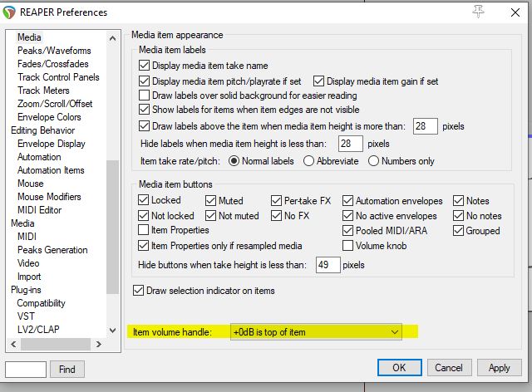This screenshot has height=392, width=532.
Task: Toggle Display media item gain if set
Action: pos(318,81)
